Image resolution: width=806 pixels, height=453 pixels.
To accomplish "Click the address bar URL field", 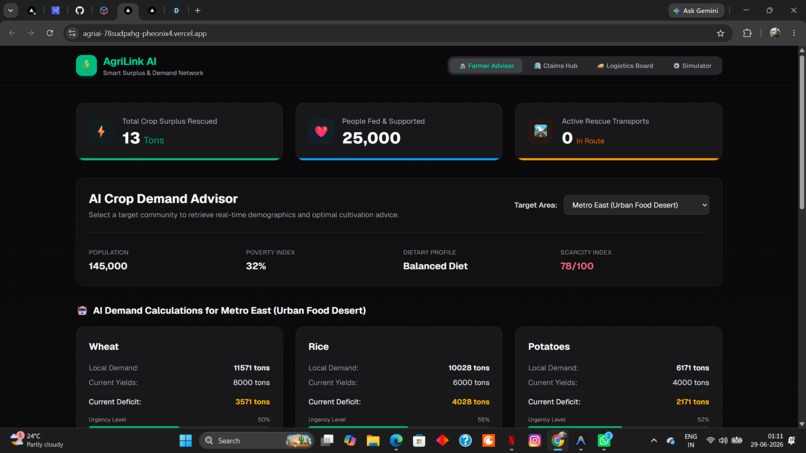I will click(396, 33).
